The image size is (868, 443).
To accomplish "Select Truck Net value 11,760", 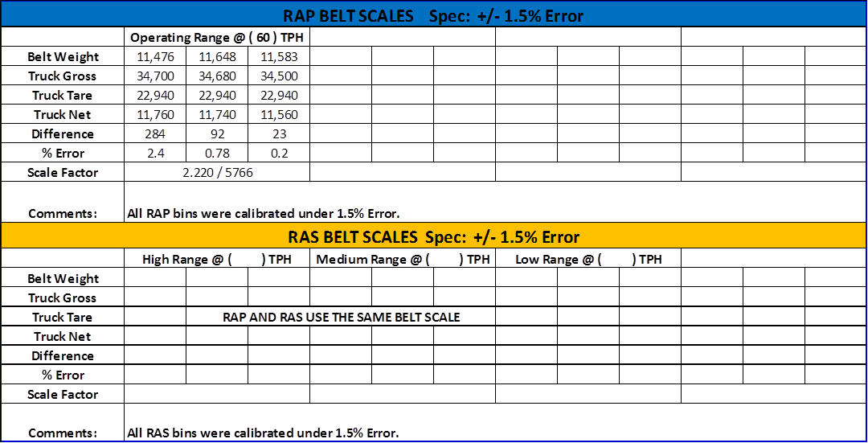I will tap(155, 115).
